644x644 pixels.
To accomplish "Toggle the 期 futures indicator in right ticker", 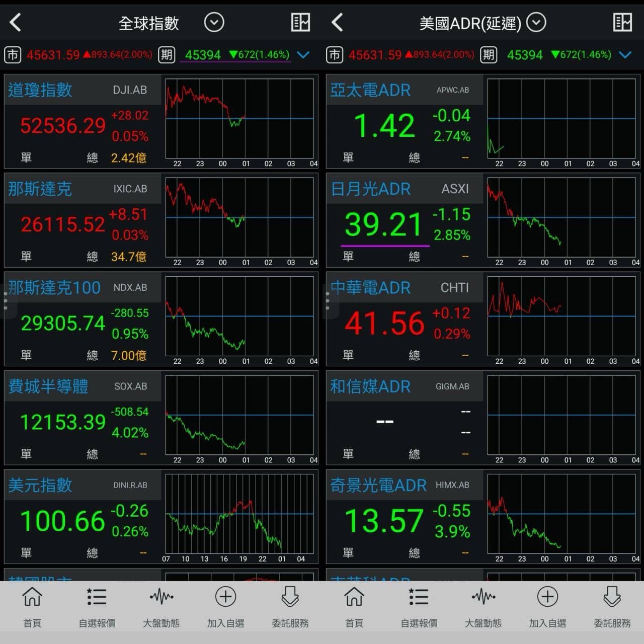I will (x=489, y=55).
